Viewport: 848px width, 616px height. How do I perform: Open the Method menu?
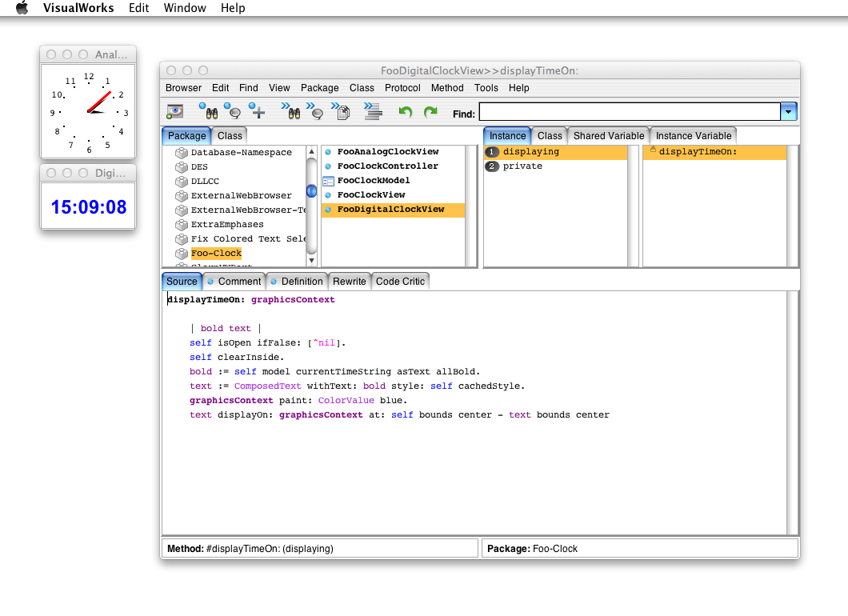pos(447,88)
